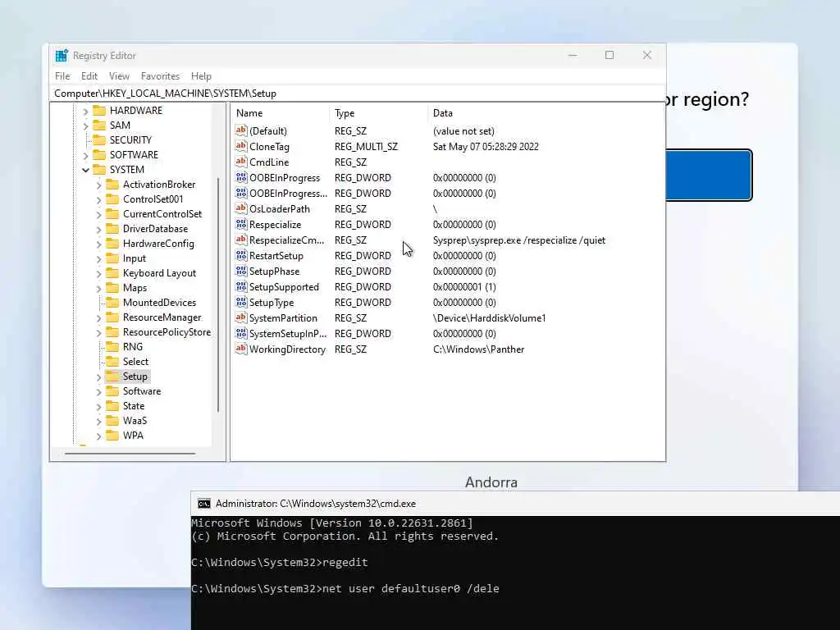Open the File menu
Viewport: 840px width, 630px height.
click(x=62, y=76)
